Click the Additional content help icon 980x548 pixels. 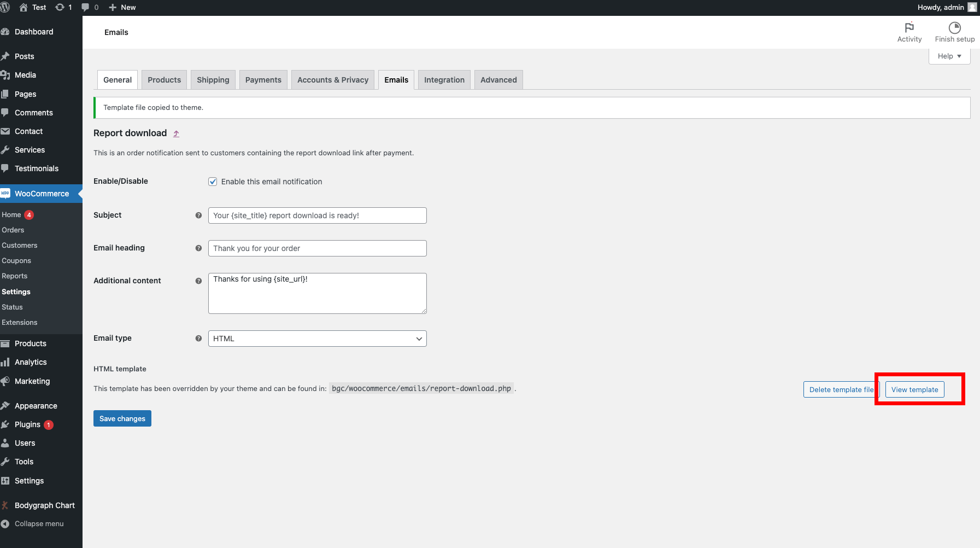pos(198,281)
